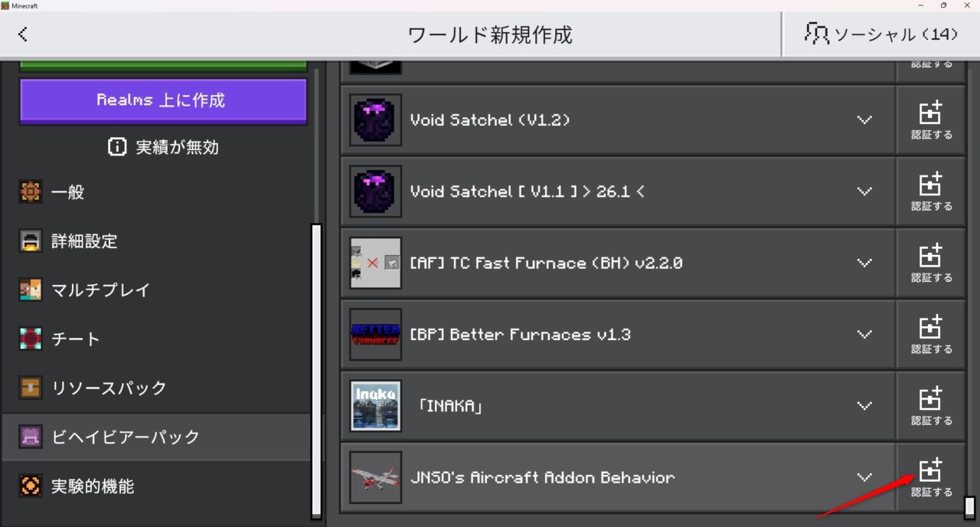Select the Void Satchel (V1.2) pack name
980x527 pixels.
pyautogui.click(x=490, y=120)
